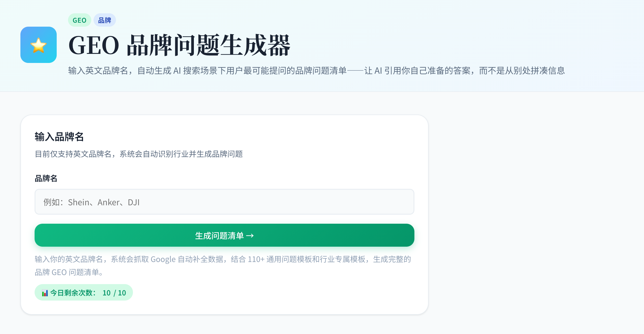Click the 输入品牌名 card heading
Viewport: 644px width, 334px height.
[59, 137]
